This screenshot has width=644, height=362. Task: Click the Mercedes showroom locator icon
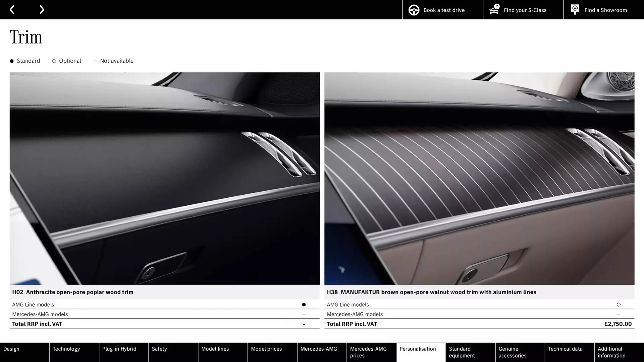coord(575,9)
